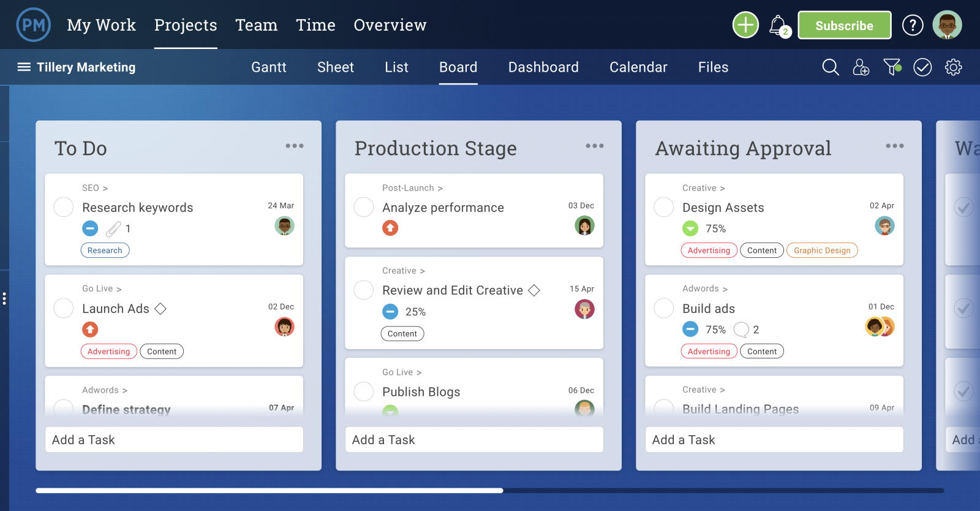980x511 pixels.
Task: Click the search magnifier icon
Action: point(830,67)
